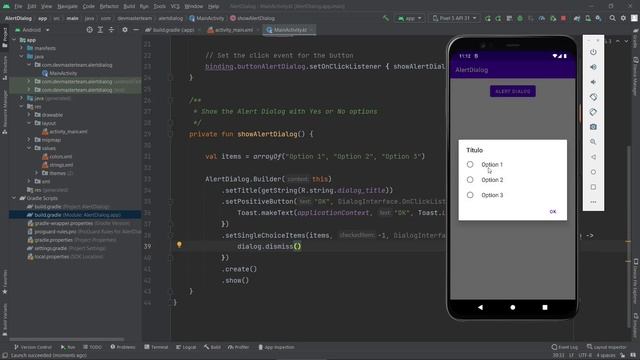Image resolution: width=640 pixels, height=360 pixels.
Task: Select Option 2 radio button
Action: click(470, 180)
